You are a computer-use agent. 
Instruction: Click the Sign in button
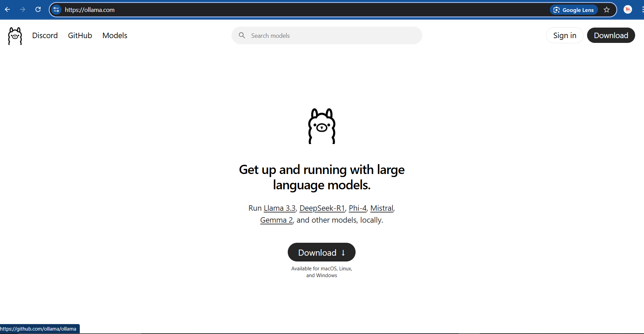[565, 35]
